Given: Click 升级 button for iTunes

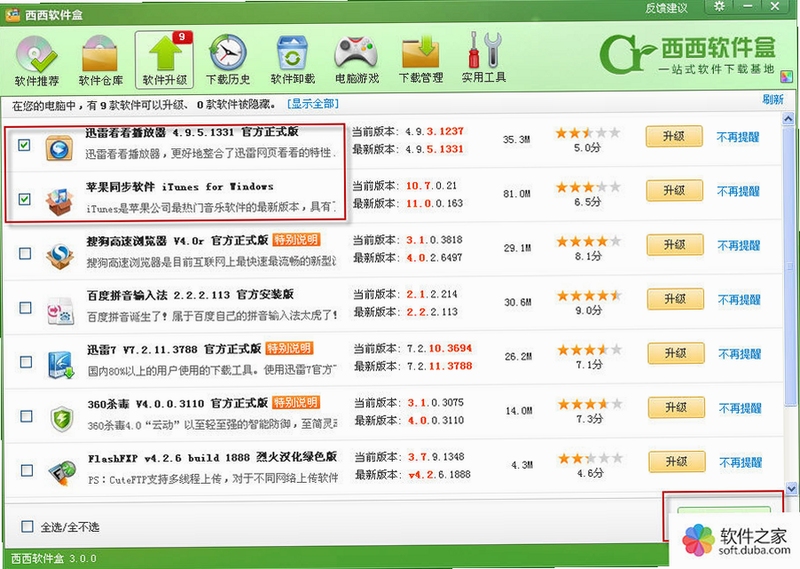Looking at the screenshot, I should (674, 190).
